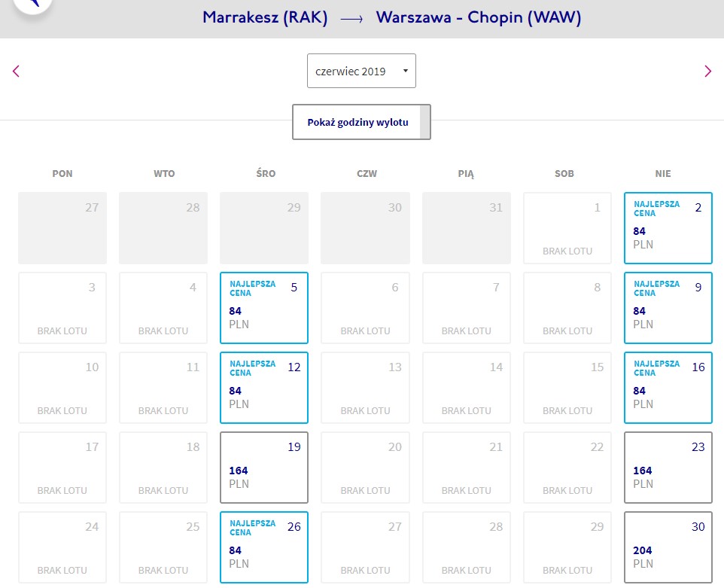Click the NIE weekday header
Image resolution: width=724 pixels, height=588 pixels.
point(663,174)
